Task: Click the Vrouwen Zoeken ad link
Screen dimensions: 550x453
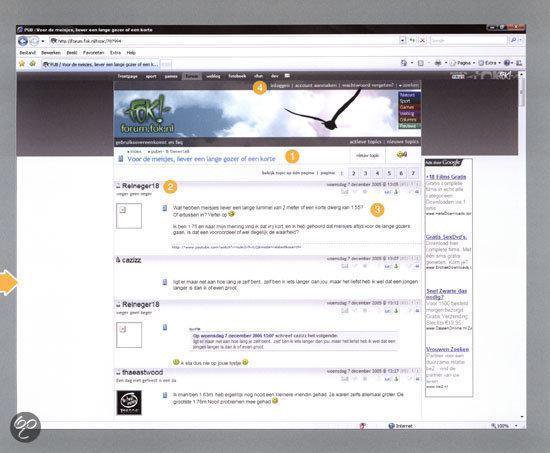Action: 447,349
